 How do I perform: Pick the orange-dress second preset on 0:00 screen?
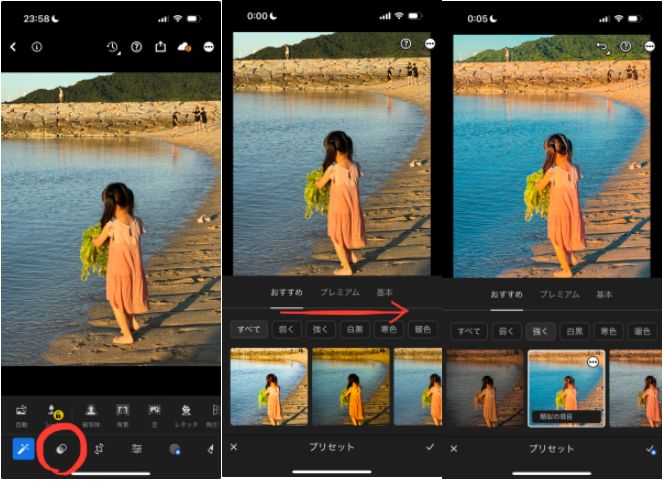351,386
